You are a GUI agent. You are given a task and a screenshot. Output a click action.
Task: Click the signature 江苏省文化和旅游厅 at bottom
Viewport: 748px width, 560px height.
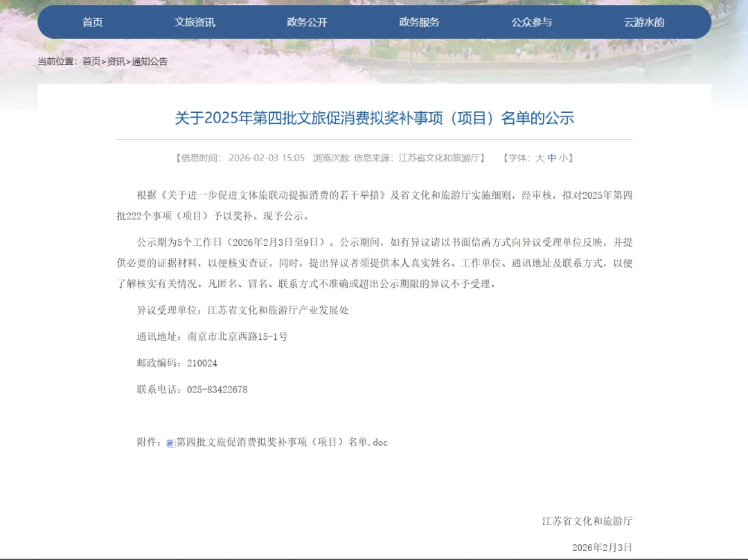tap(587, 521)
